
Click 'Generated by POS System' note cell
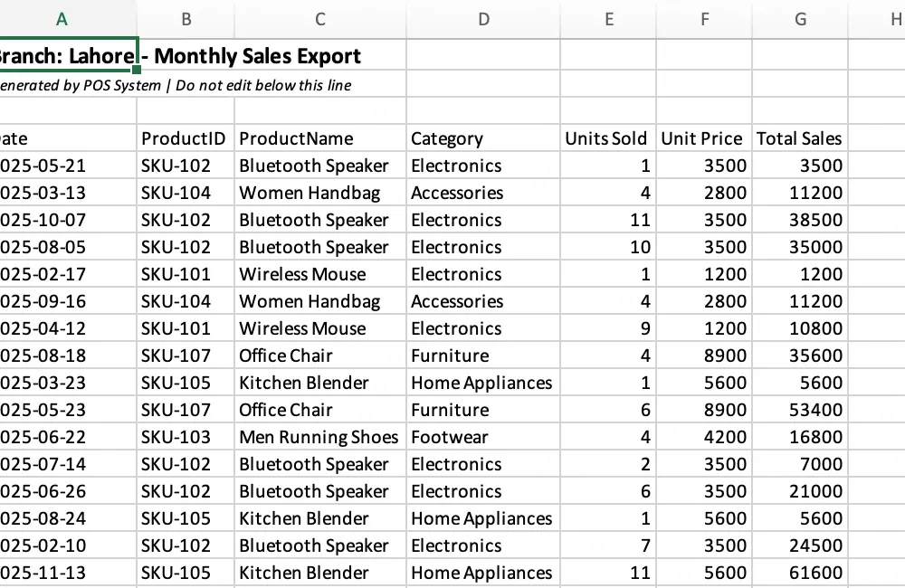(x=68, y=85)
